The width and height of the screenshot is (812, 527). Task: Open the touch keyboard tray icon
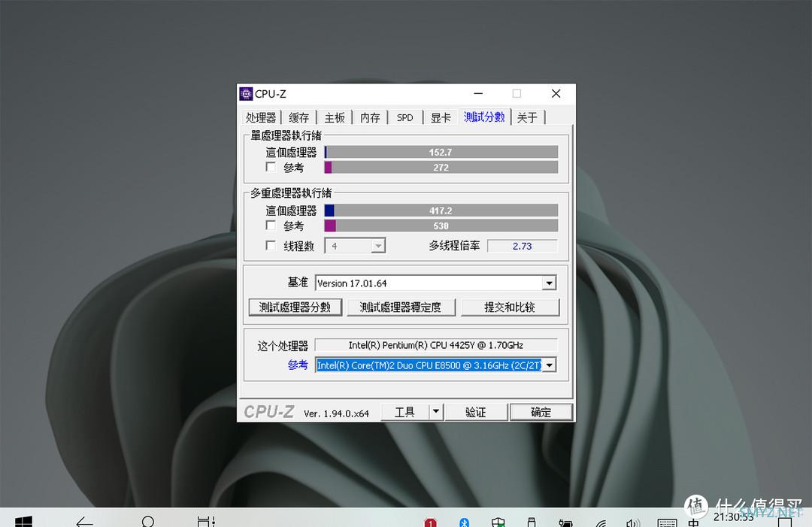pyautogui.click(x=667, y=522)
